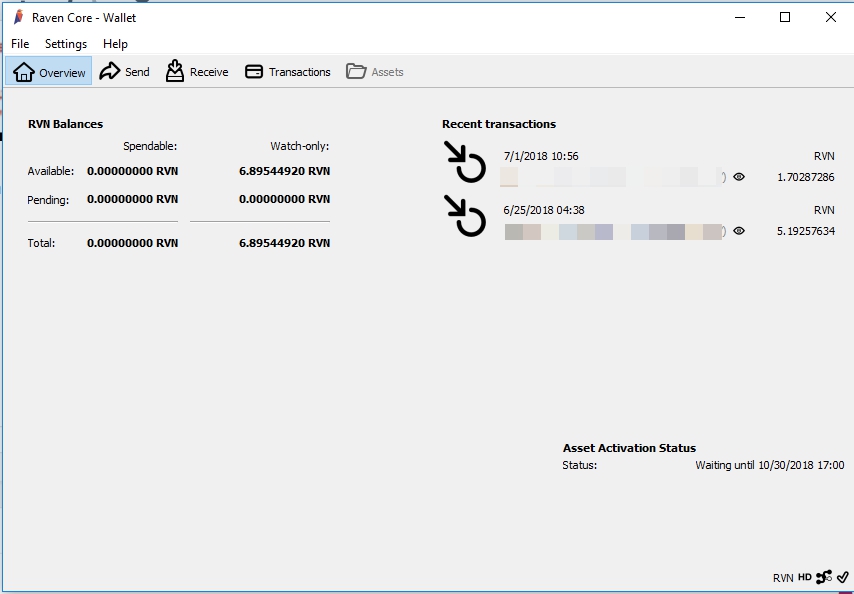Viewport: 854px width, 594px height.
Task: Click the incoming arrow icon for 6/25/2018 transaction
Action: click(465, 216)
